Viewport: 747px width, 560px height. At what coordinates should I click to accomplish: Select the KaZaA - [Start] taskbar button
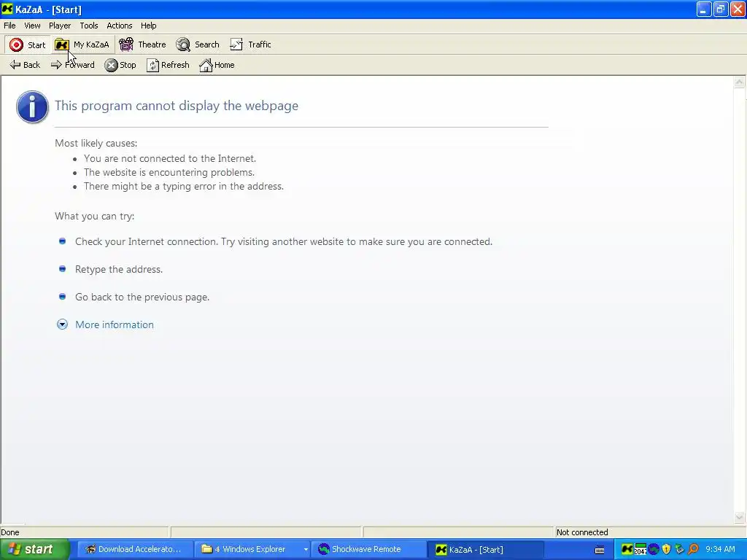click(485, 550)
